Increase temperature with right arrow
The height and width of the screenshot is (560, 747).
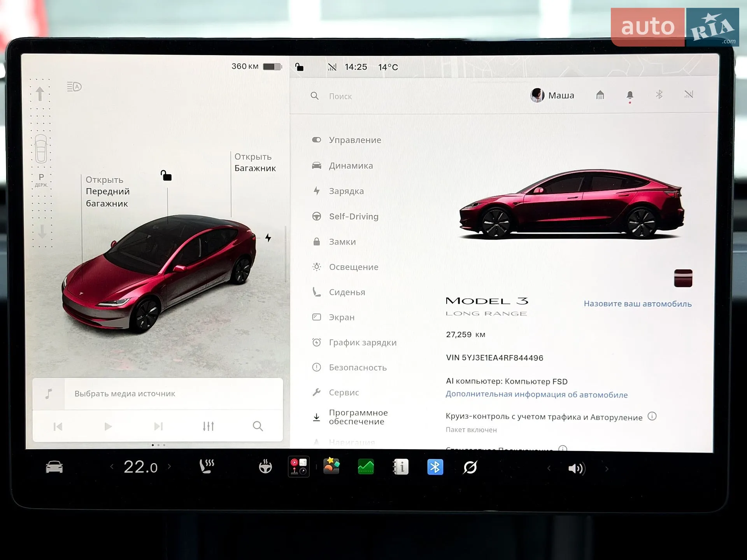pos(169,466)
